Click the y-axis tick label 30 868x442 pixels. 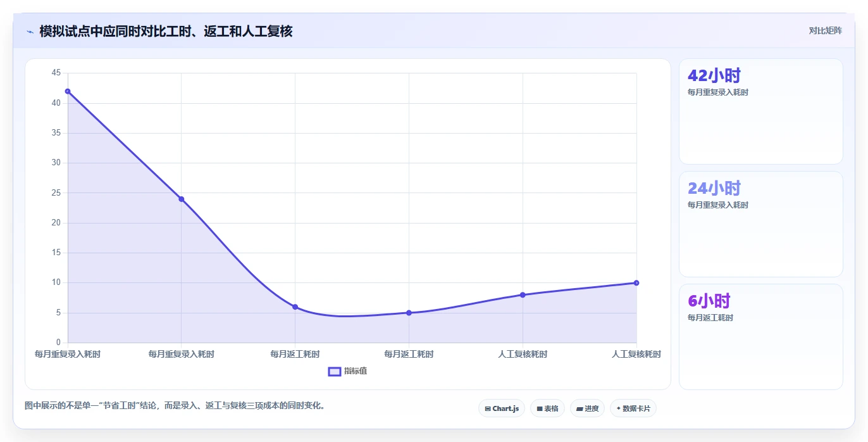click(56, 163)
